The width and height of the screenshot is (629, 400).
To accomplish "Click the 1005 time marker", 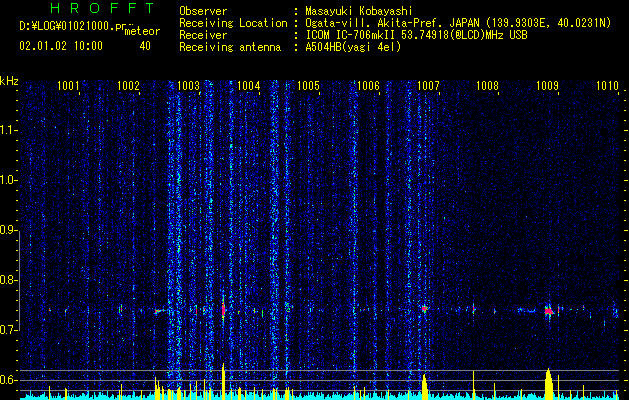I will click(308, 85).
